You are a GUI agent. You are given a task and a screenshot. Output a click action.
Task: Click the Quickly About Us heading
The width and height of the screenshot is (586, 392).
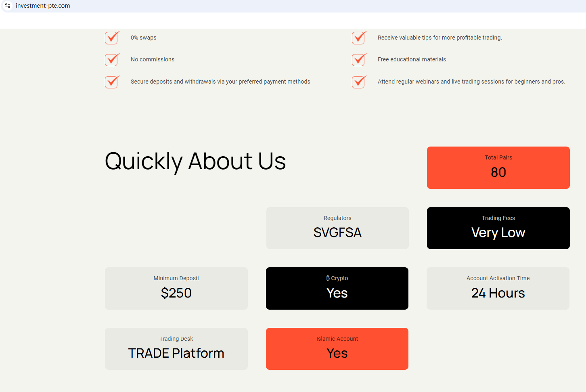tap(195, 161)
